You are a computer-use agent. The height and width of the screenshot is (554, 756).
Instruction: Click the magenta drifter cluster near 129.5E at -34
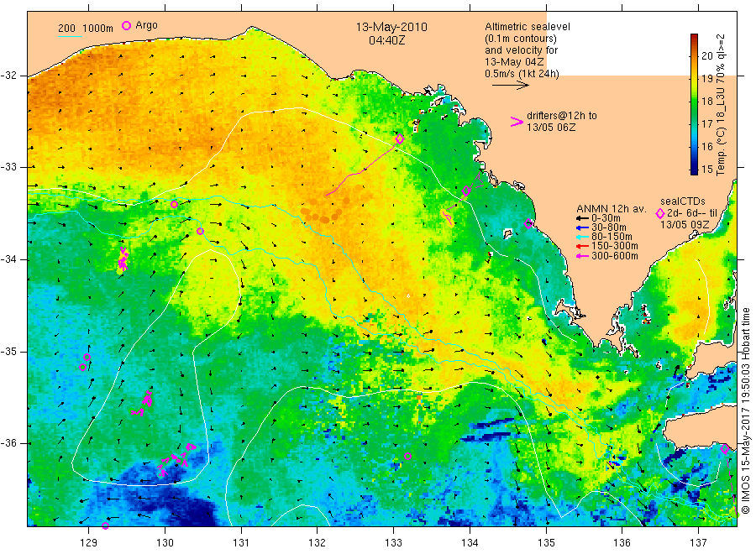123,259
